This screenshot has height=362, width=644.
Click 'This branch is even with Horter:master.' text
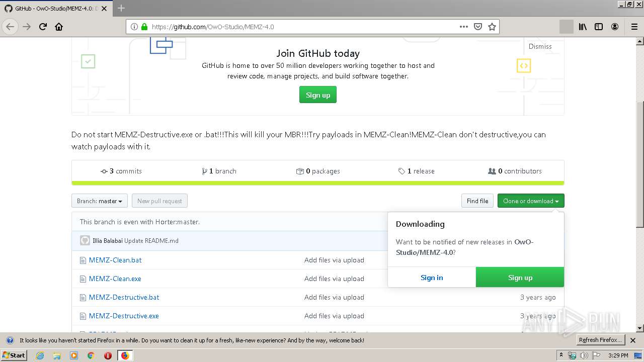tap(140, 222)
